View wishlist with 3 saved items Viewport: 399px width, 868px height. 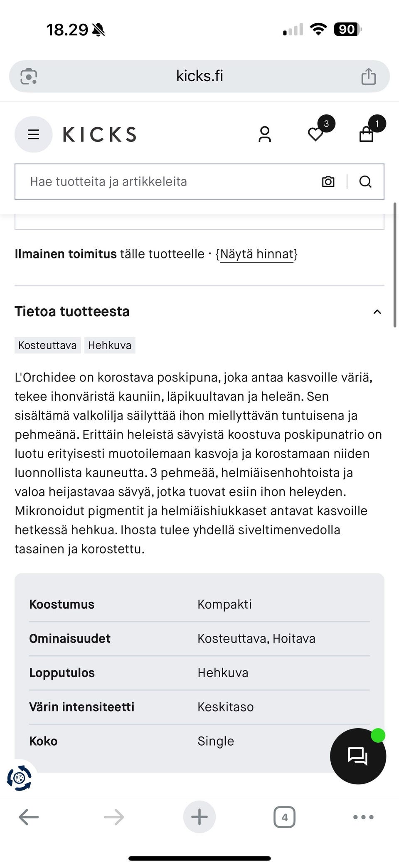click(315, 134)
